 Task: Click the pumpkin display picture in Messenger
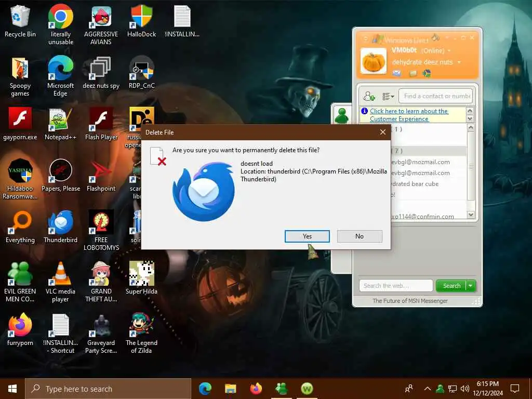coord(373,61)
